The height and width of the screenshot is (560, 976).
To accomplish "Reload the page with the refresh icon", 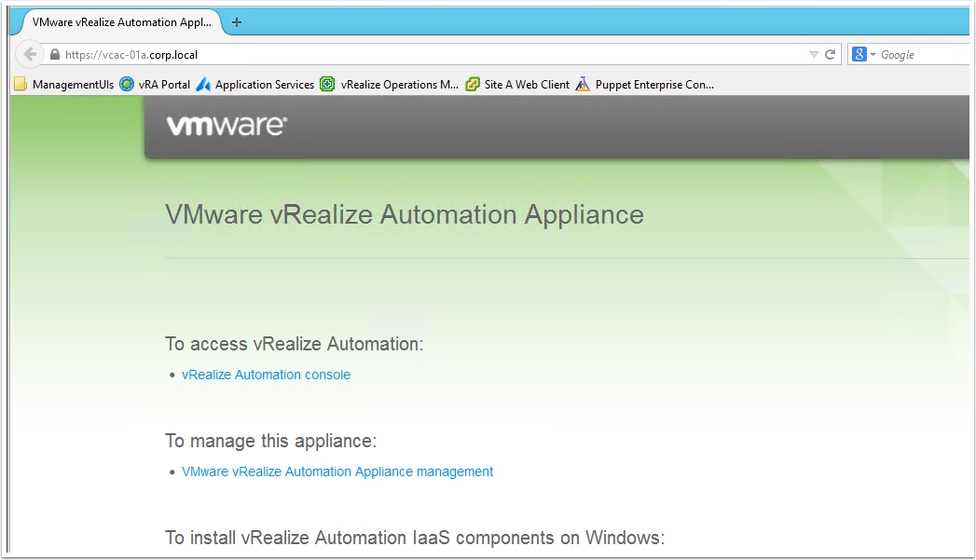I will (830, 54).
